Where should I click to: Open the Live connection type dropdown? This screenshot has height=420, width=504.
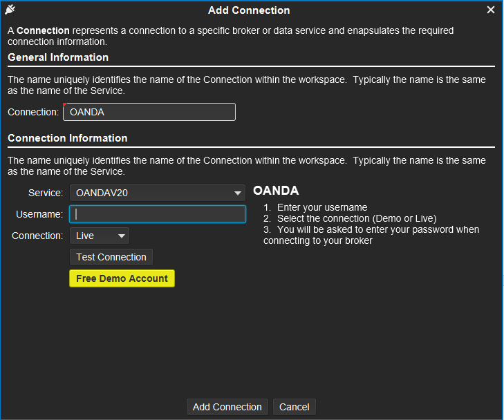coord(100,236)
